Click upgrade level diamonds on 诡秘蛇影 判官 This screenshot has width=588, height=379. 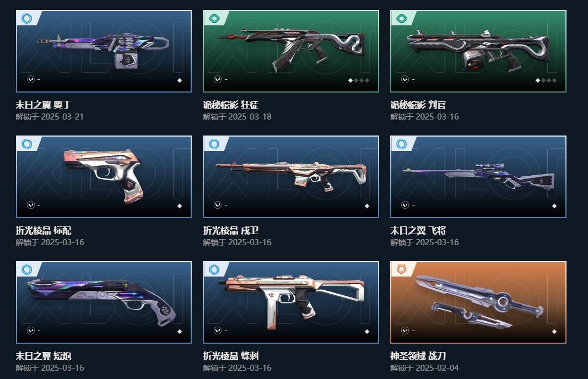(x=546, y=80)
